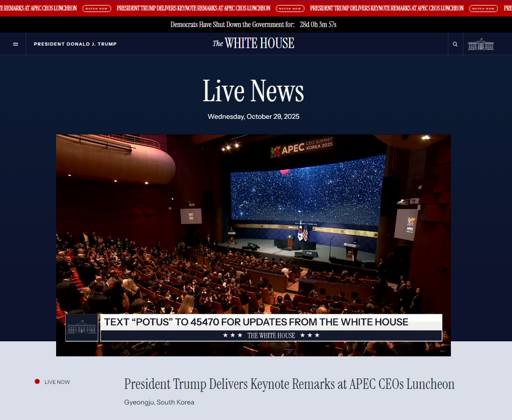
Task: Click the red LIVE NOW indicator dot
Action: [x=37, y=381]
